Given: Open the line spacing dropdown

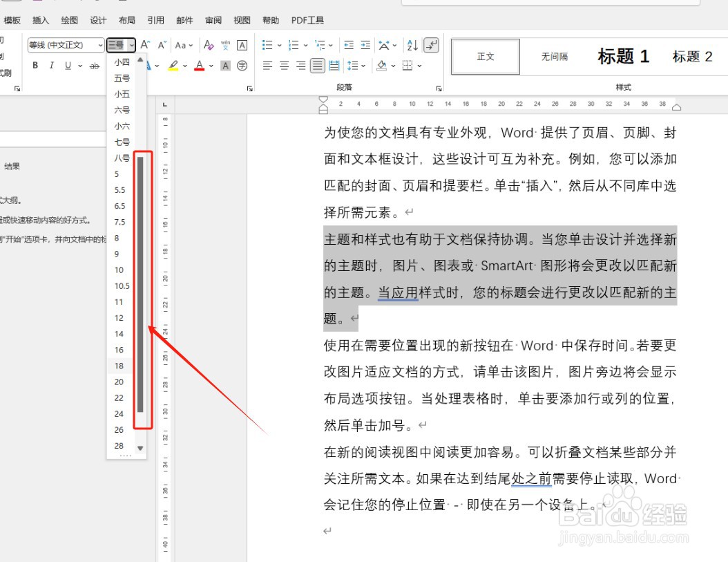Looking at the screenshot, I should coord(355,65).
